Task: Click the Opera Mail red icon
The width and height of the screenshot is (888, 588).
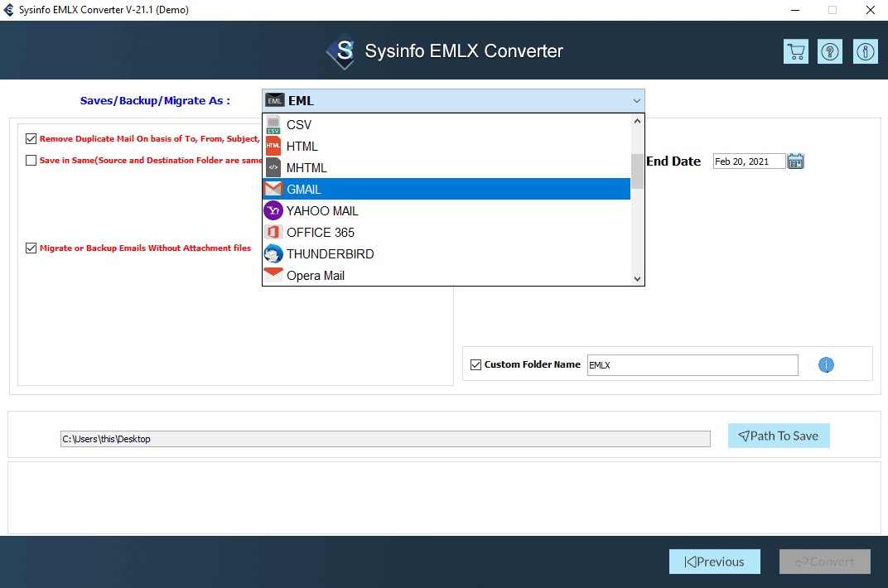Action: [273, 274]
